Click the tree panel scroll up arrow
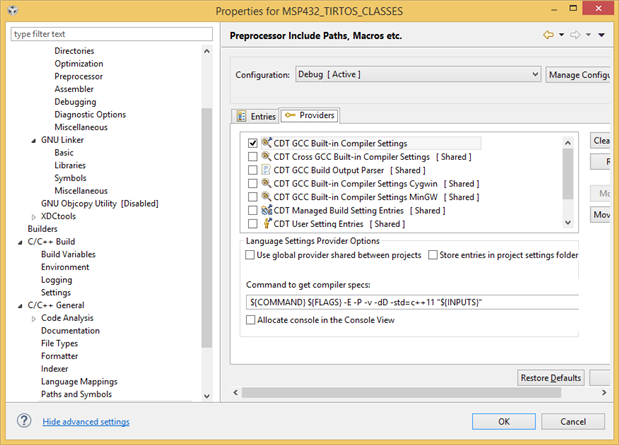This screenshot has height=445, width=619. tap(207, 51)
